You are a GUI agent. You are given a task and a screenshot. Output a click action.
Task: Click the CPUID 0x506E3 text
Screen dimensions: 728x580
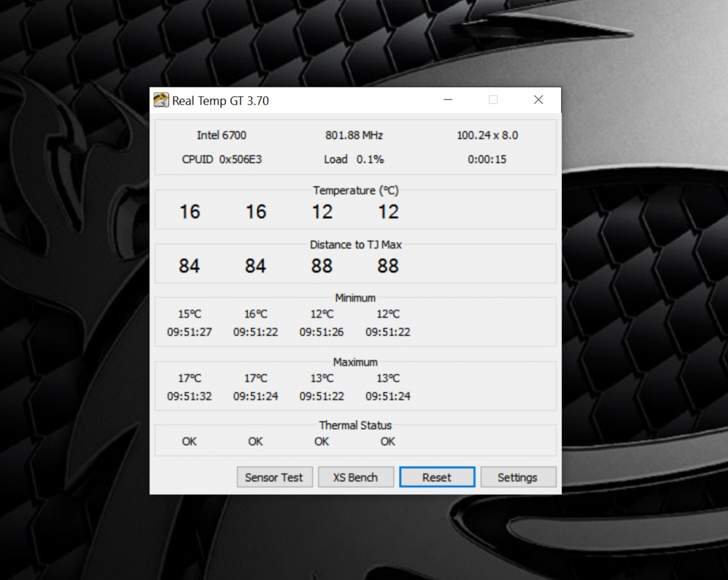coord(221,159)
